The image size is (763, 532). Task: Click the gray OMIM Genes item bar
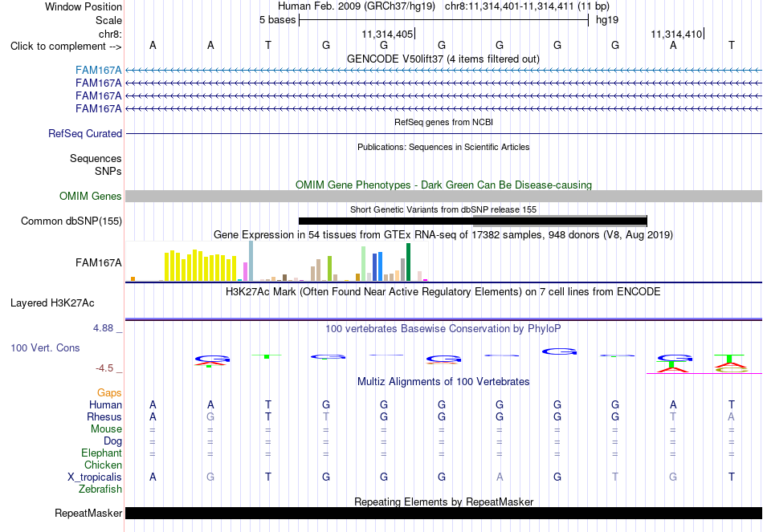443,197
